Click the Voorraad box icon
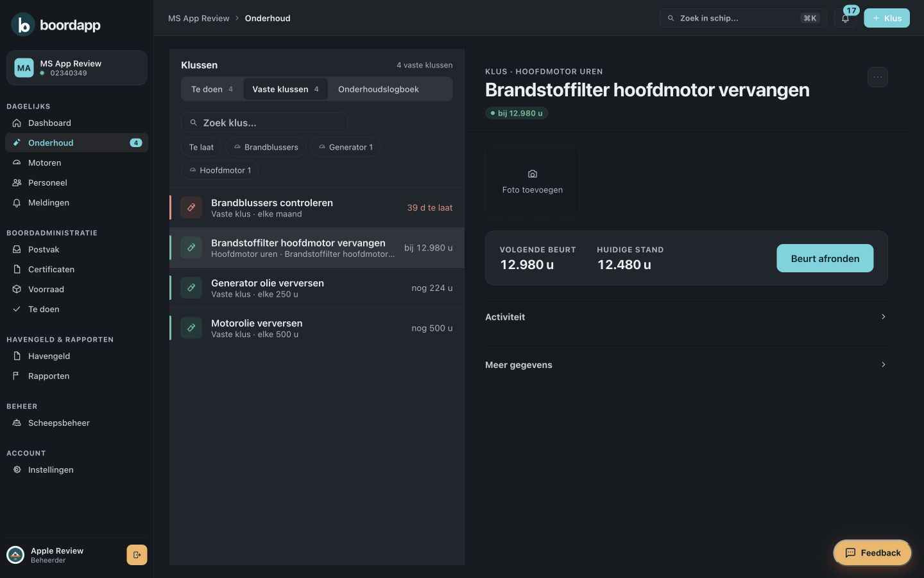This screenshot has width=924, height=578. (x=17, y=289)
